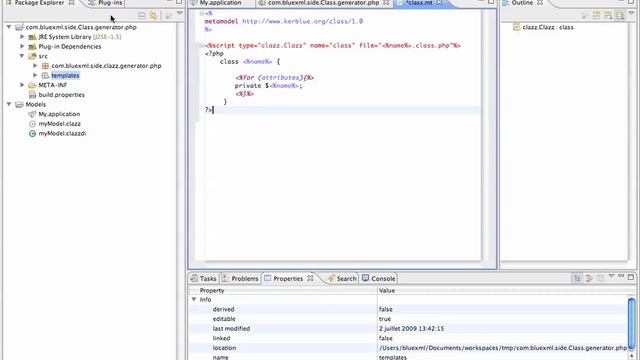640x360 pixels.
Task: Select build.properties file
Action: pos(61,95)
